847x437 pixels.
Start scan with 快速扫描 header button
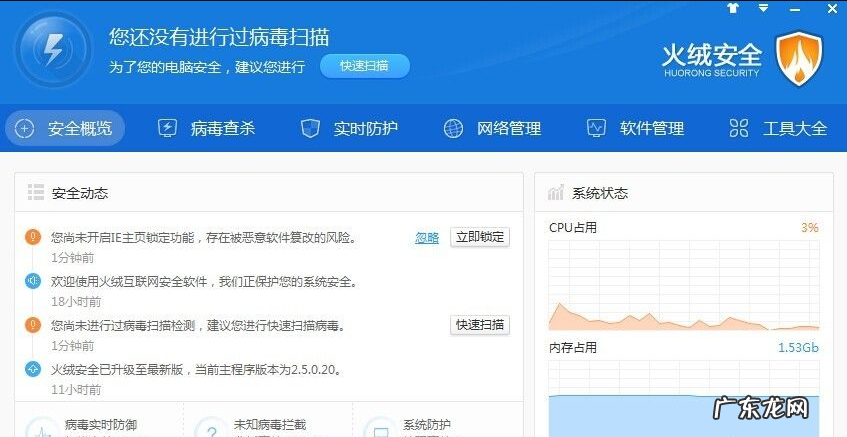point(365,66)
